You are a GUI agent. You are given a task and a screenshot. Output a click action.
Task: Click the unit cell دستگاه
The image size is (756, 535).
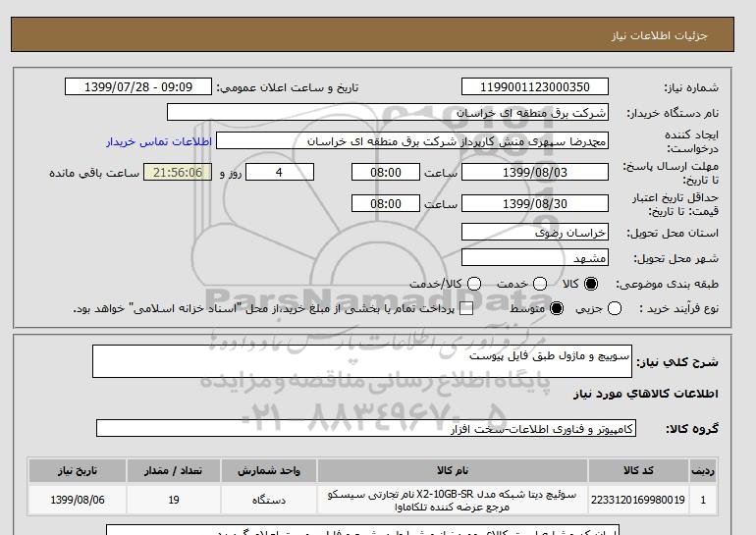coord(269,500)
